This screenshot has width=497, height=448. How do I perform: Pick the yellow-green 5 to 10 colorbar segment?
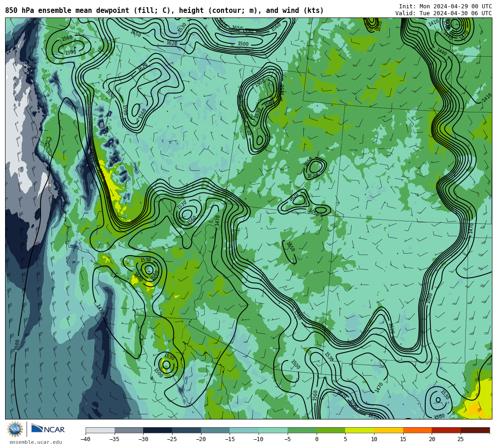(360, 430)
